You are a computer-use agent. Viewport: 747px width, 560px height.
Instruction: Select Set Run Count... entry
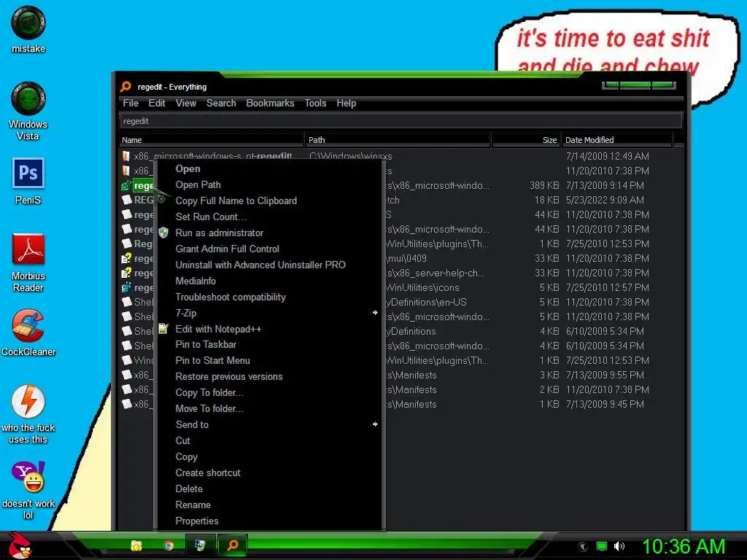[x=211, y=217]
